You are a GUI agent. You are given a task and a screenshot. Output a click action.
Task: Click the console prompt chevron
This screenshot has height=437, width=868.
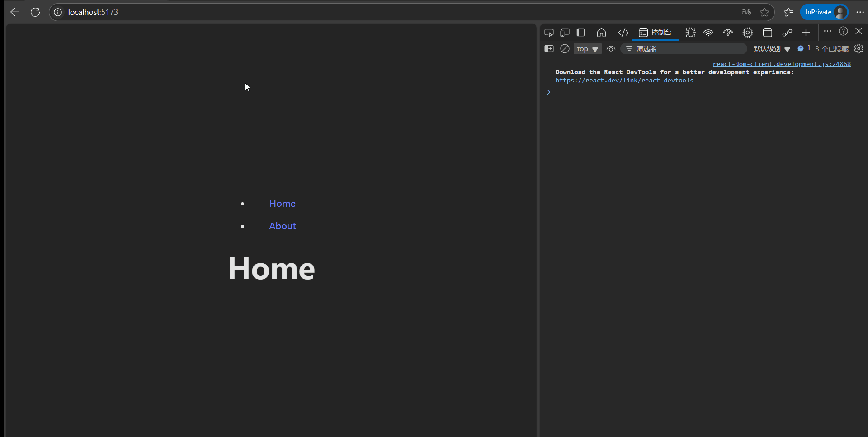click(x=548, y=92)
